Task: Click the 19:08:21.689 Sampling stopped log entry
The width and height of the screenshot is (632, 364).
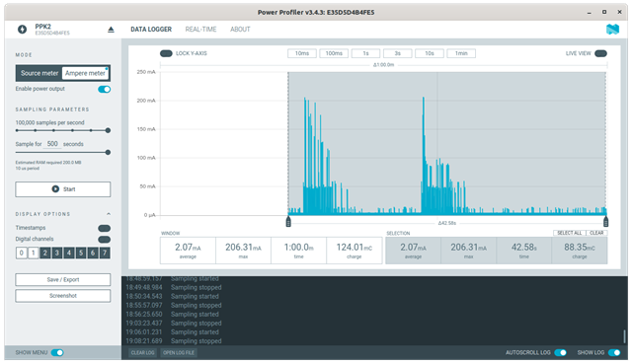Action: (x=174, y=341)
